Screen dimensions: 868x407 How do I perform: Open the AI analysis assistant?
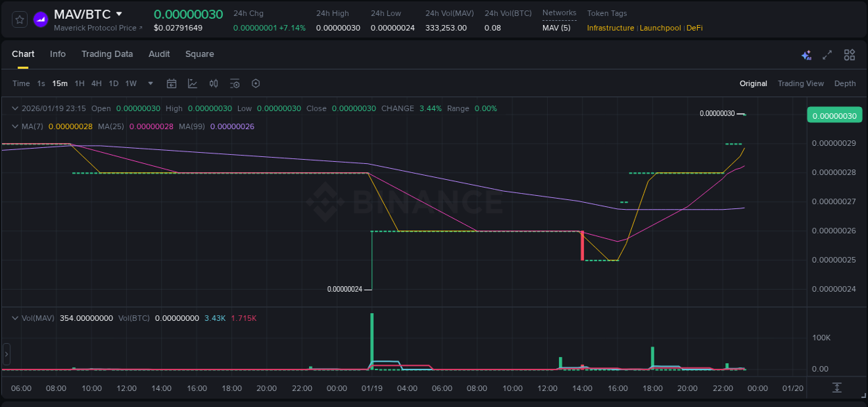[x=806, y=54]
